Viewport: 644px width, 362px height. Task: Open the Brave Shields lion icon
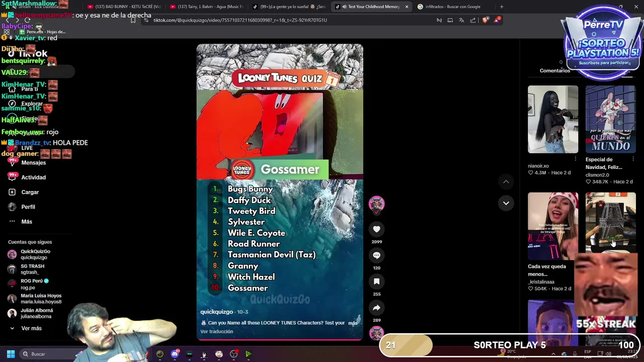[x=485, y=20]
